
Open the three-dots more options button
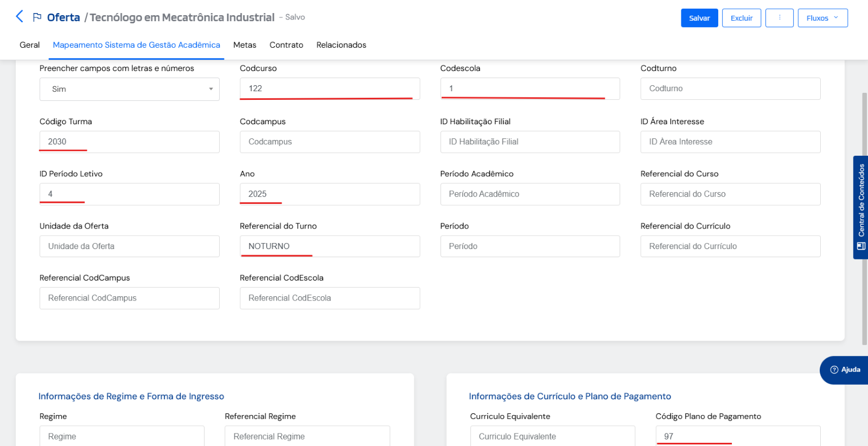click(780, 18)
